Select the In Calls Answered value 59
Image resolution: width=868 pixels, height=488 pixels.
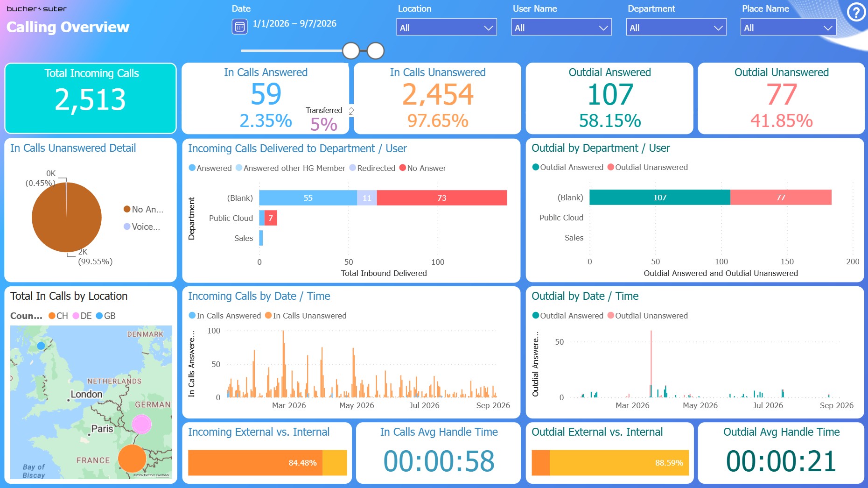click(x=266, y=94)
